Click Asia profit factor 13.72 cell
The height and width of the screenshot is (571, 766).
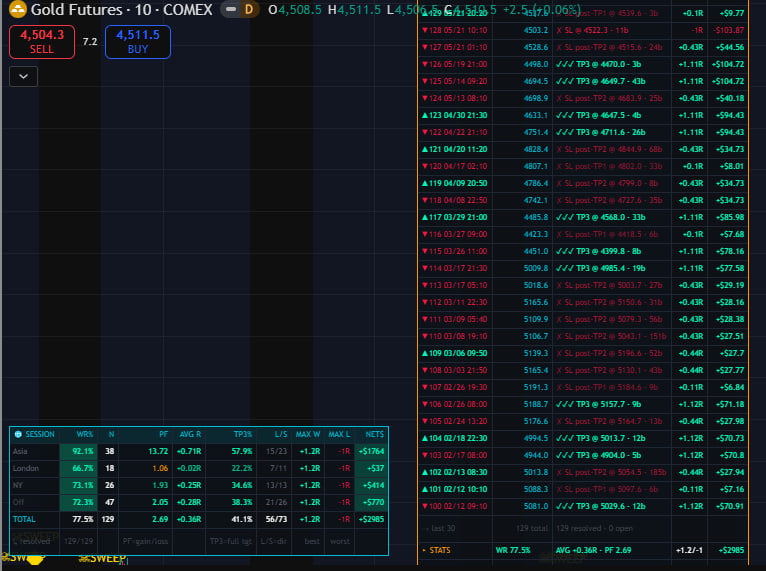point(158,451)
